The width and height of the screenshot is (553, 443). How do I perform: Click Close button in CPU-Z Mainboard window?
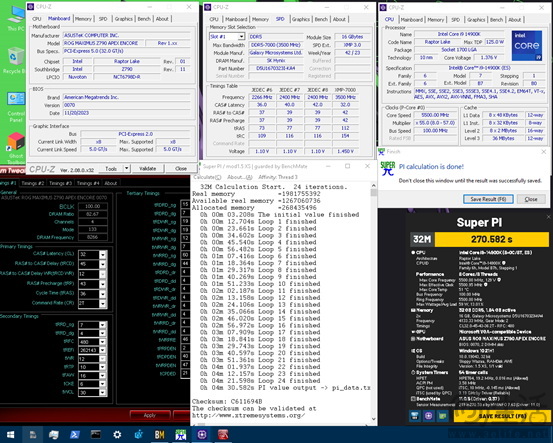pyautogui.click(x=181, y=169)
